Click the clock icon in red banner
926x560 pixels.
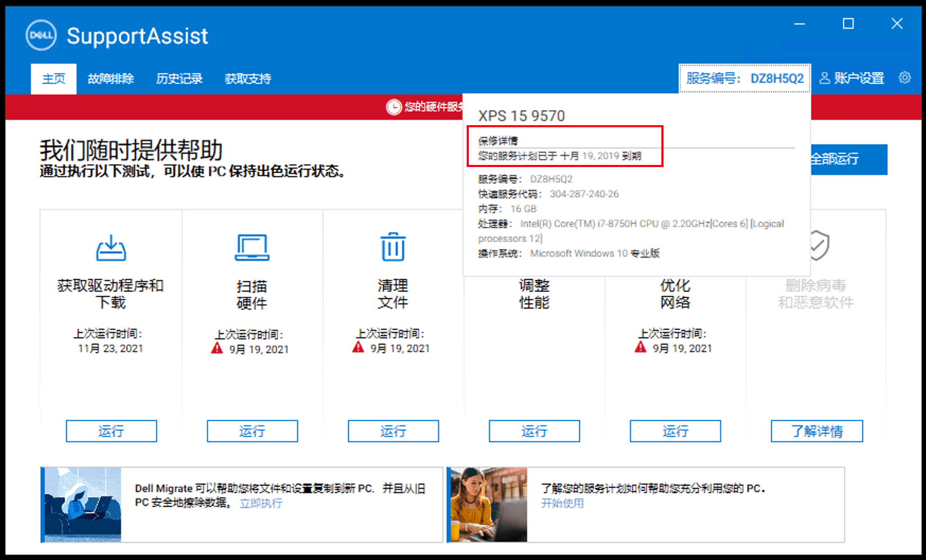[x=394, y=107]
